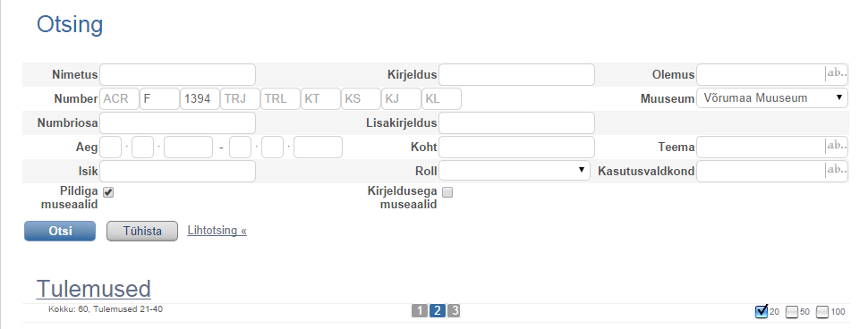This screenshot has height=329, width=868.
Task: Click the Otsi search button
Action: pos(60,232)
